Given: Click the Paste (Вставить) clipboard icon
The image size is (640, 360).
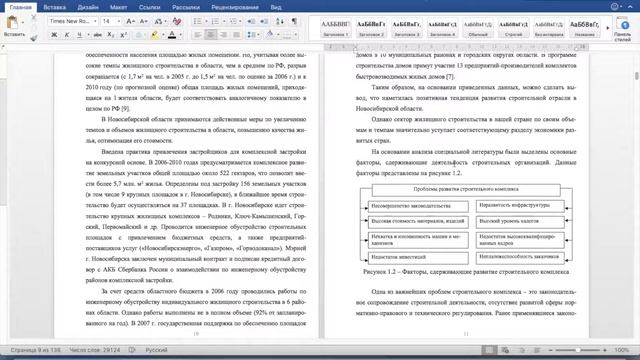Looking at the screenshot, I should pyautogui.click(x=13, y=23).
